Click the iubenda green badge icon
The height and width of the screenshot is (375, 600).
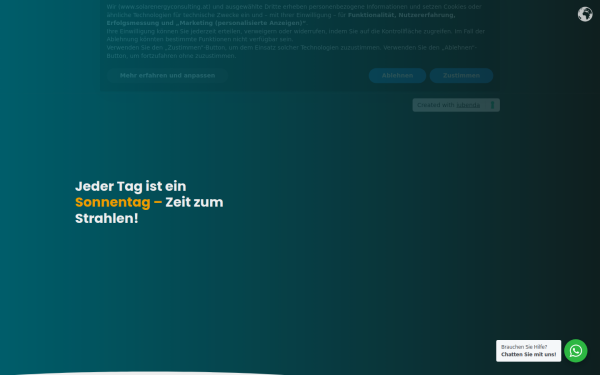(x=492, y=105)
